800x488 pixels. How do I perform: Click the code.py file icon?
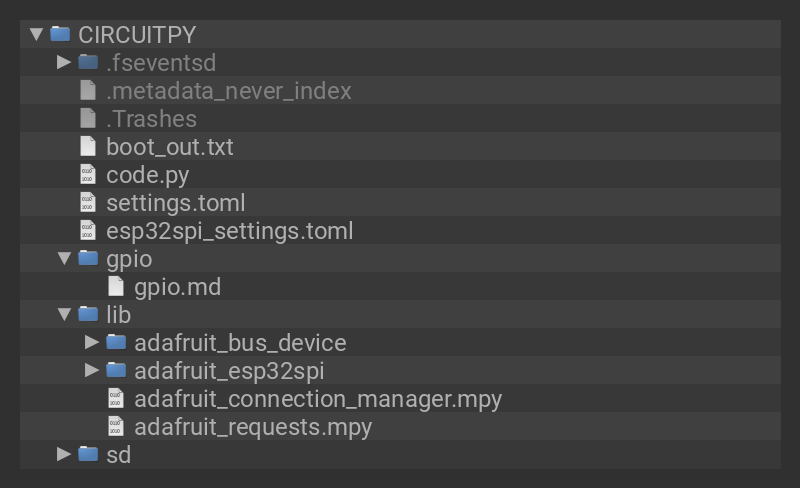88,175
